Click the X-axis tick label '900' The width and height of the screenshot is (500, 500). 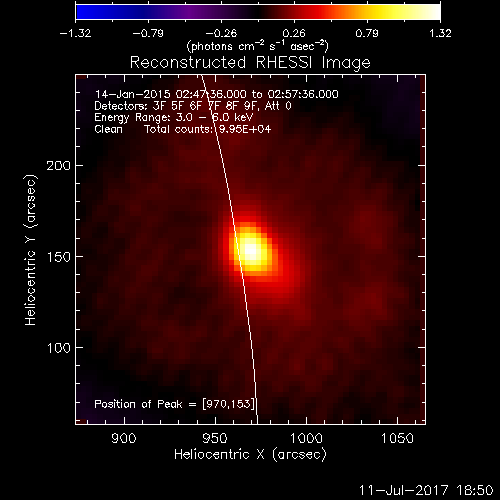(124, 438)
